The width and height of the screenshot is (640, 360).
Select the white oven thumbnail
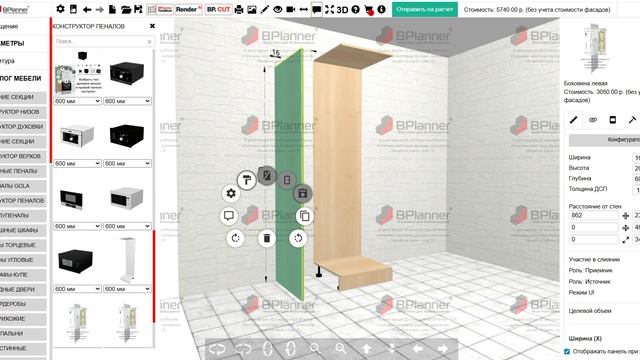tap(77, 136)
